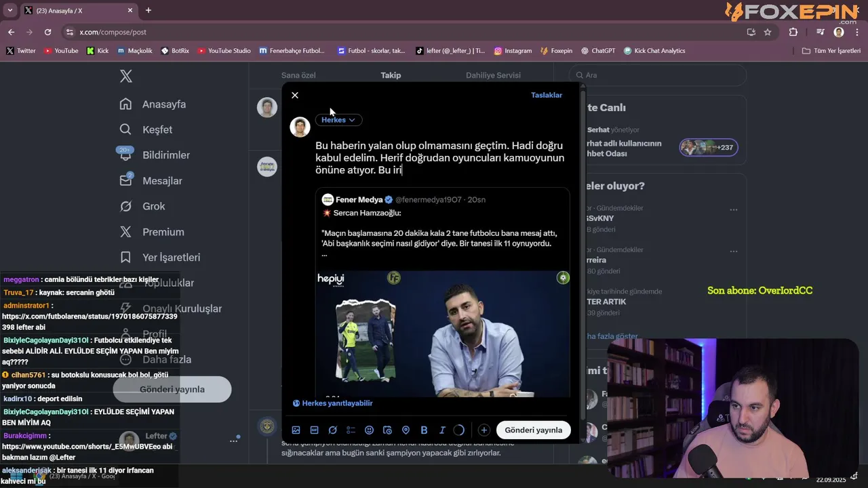
Task: Open the GIF picker icon
Action: tap(314, 430)
